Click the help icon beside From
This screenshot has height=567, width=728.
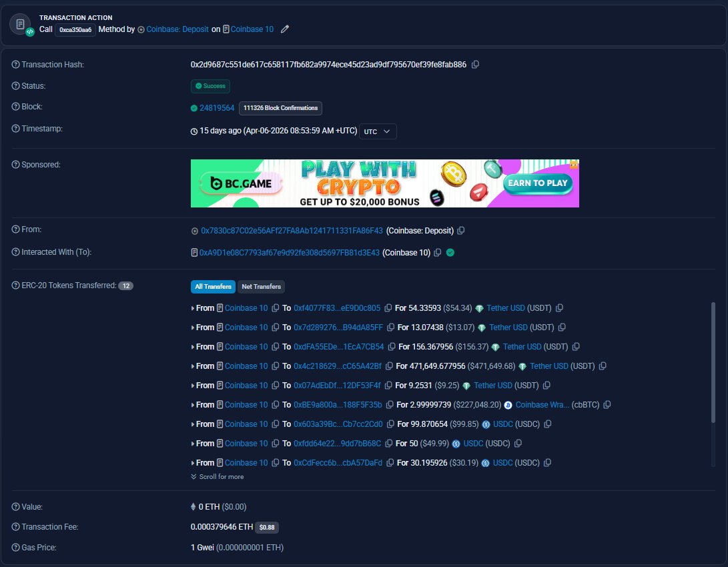[15, 229]
